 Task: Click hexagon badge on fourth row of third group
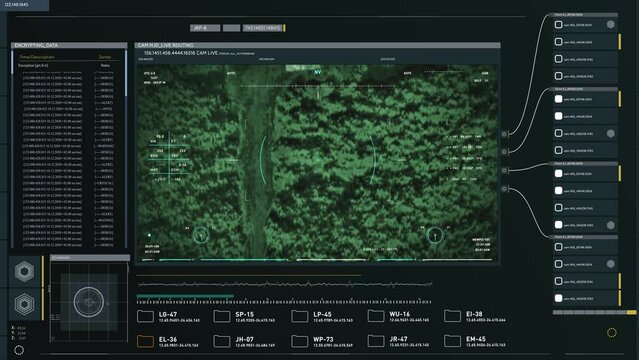tap(610, 225)
